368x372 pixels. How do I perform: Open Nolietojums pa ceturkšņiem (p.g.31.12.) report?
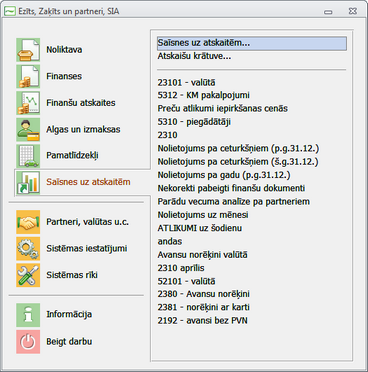(x=238, y=148)
